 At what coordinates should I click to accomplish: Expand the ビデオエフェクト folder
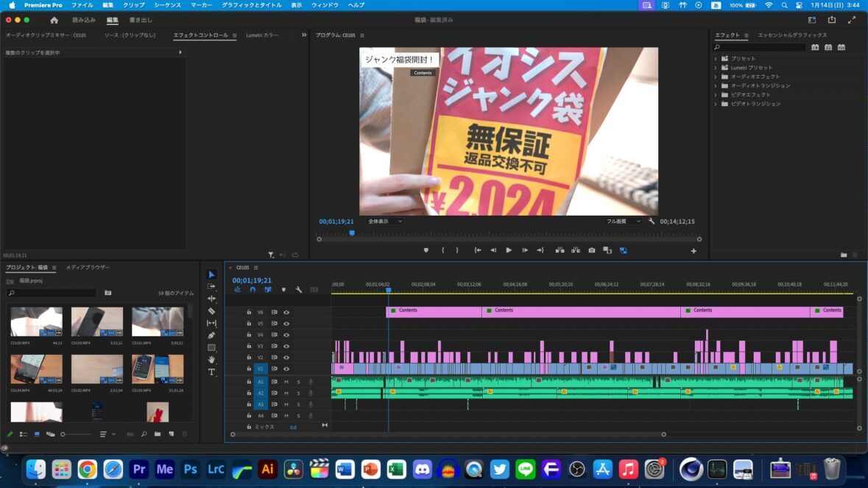[715, 95]
